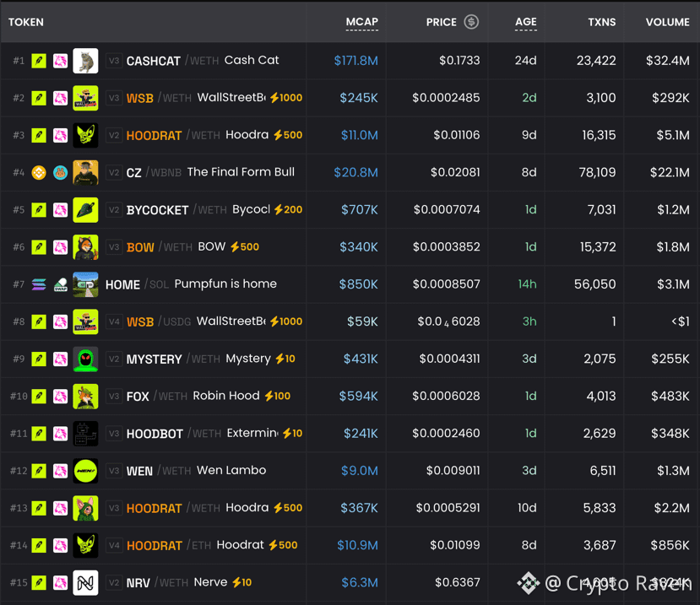This screenshot has height=605, width=700.
Task: Click the TOKEN column header
Action: tap(26, 22)
